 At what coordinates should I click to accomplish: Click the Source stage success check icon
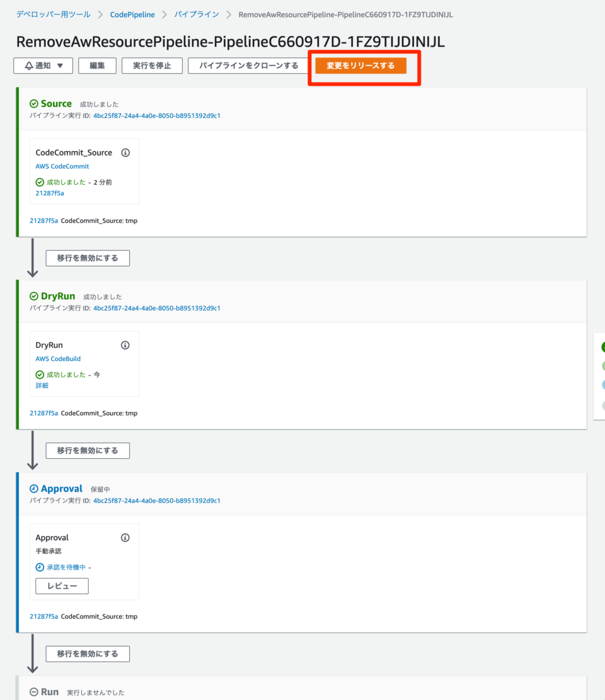coord(34,103)
